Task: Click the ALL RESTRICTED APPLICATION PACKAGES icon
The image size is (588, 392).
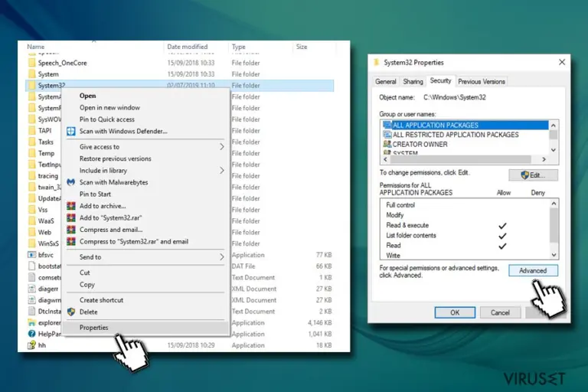Action: click(x=387, y=134)
